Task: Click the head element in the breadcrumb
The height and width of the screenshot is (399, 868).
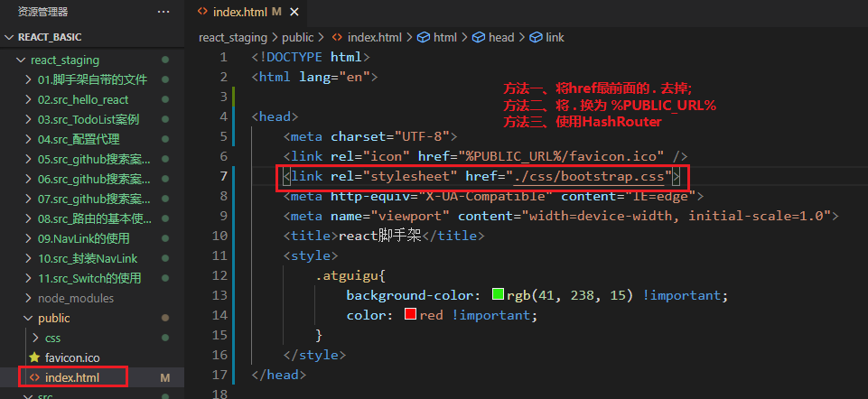Action: pyautogui.click(x=501, y=37)
